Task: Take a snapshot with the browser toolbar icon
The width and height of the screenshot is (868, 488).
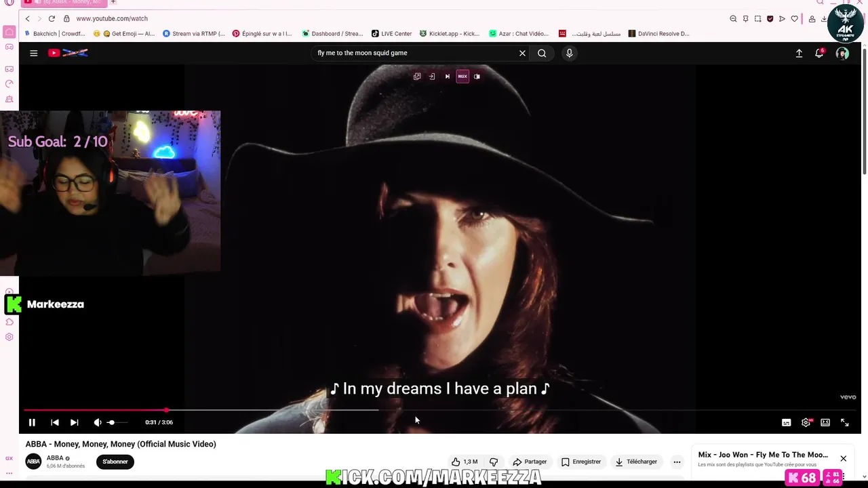Action: tap(757, 19)
